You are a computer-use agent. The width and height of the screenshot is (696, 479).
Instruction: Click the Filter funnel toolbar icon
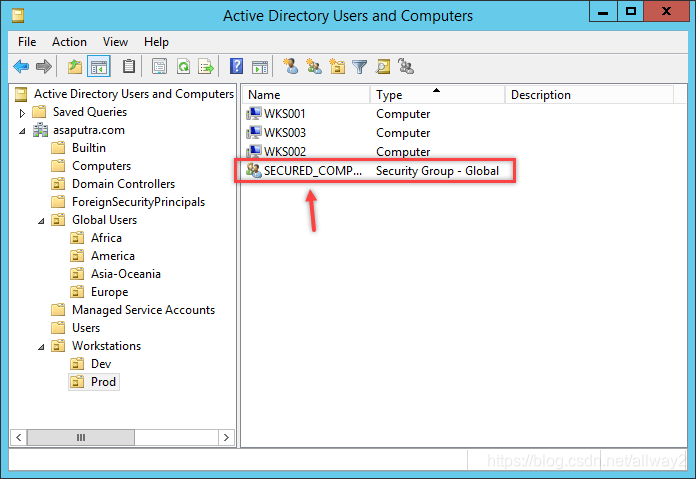coord(360,67)
